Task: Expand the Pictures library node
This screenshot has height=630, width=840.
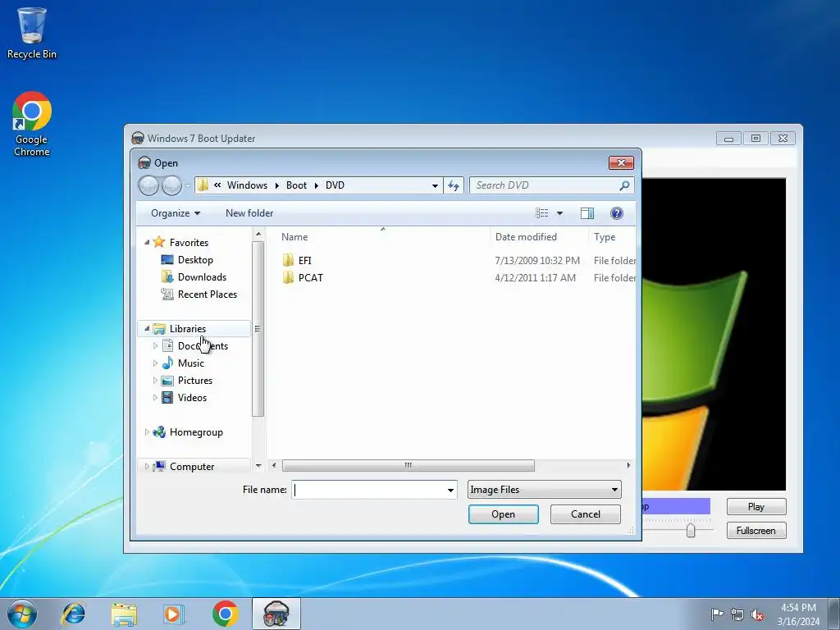Action: [155, 381]
